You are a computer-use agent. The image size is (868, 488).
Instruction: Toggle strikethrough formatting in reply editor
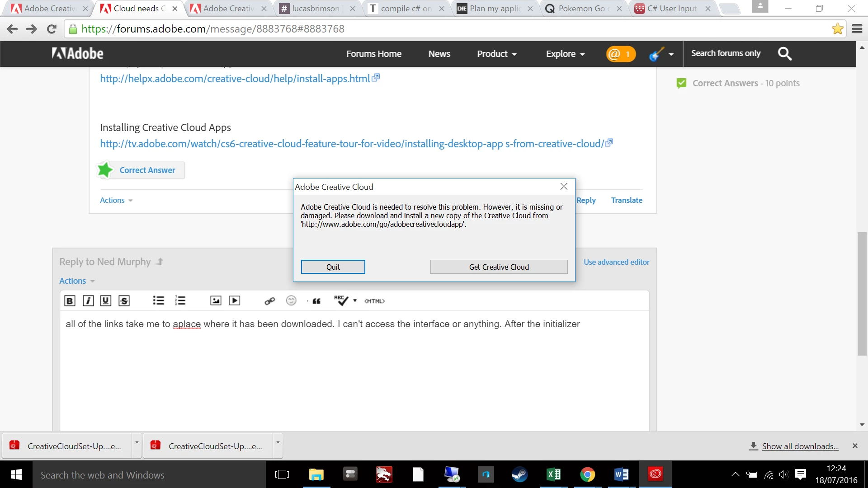pyautogui.click(x=124, y=301)
